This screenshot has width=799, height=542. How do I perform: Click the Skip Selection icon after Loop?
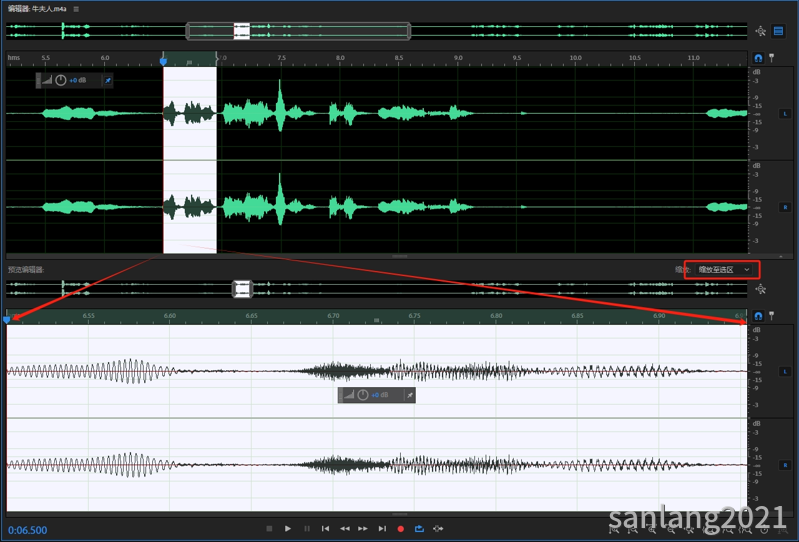[438, 528]
